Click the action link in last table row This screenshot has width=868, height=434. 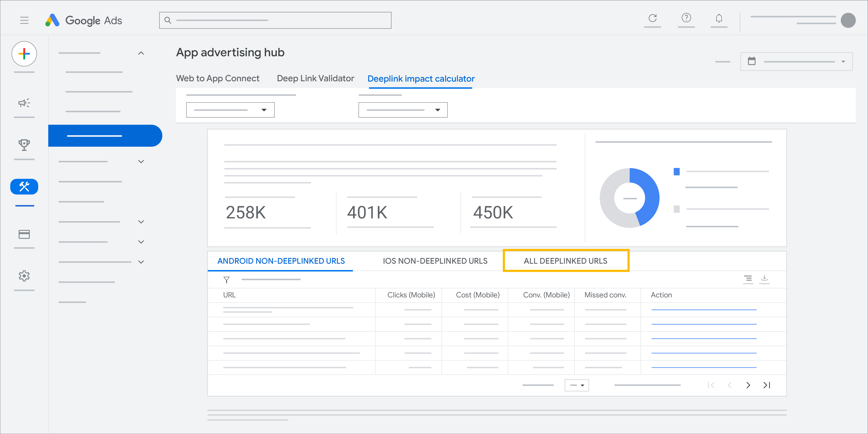point(704,367)
